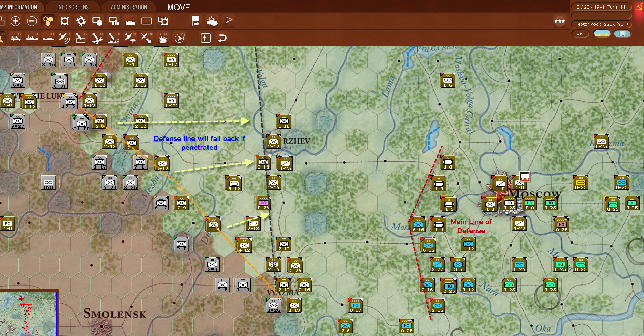Screen dimensions: 644x336
Task: Select the unit labeled 6=13
Action: 161,203
